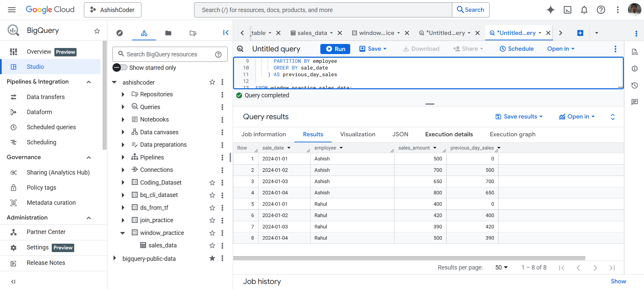Click the top Search button
The height and width of the screenshot is (289, 644).
(x=470, y=10)
